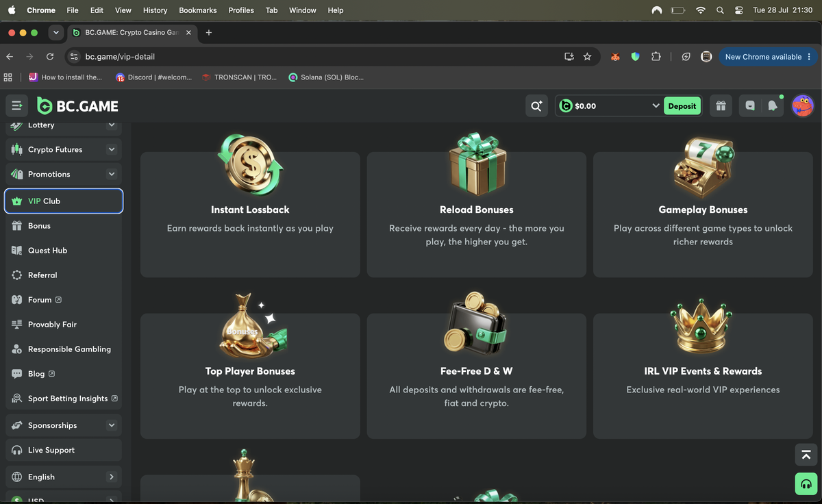Image resolution: width=822 pixels, height=504 pixels.
Task: Open the Chrome three-dot menu
Action: pyautogui.click(x=809, y=57)
